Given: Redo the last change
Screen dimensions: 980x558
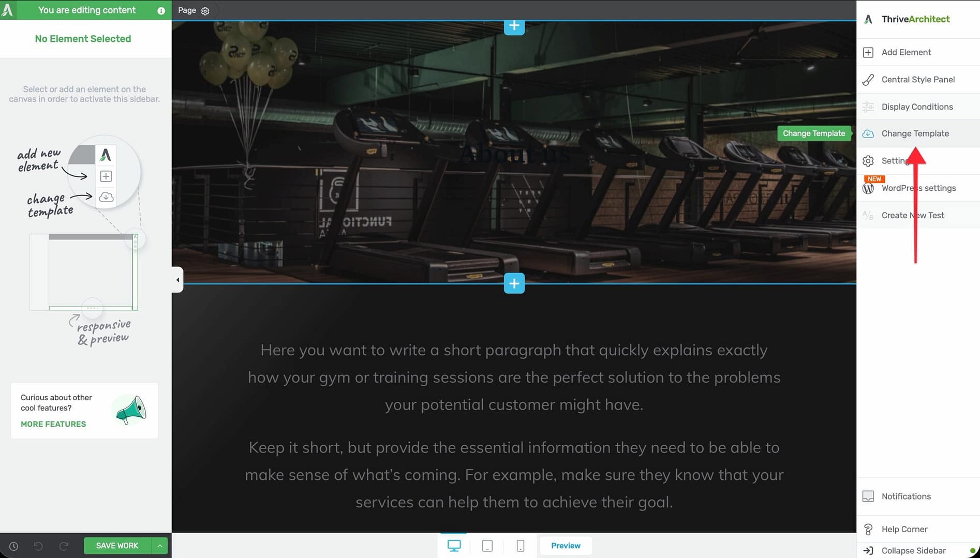Looking at the screenshot, I should (64, 546).
